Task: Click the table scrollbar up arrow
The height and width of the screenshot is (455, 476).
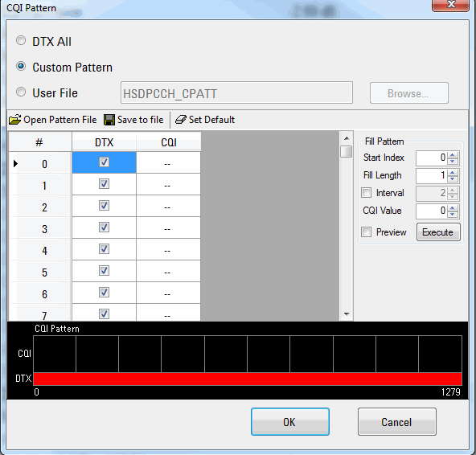Action: point(347,138)
